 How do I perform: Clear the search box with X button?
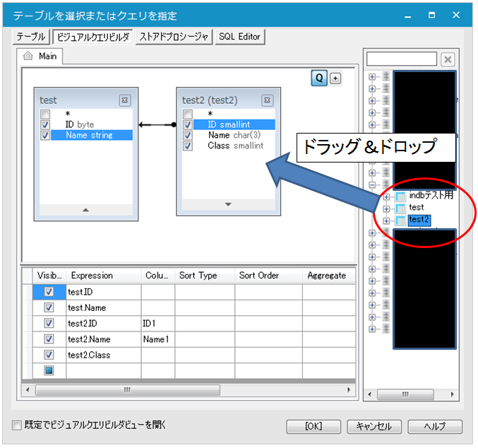(448, 59)
